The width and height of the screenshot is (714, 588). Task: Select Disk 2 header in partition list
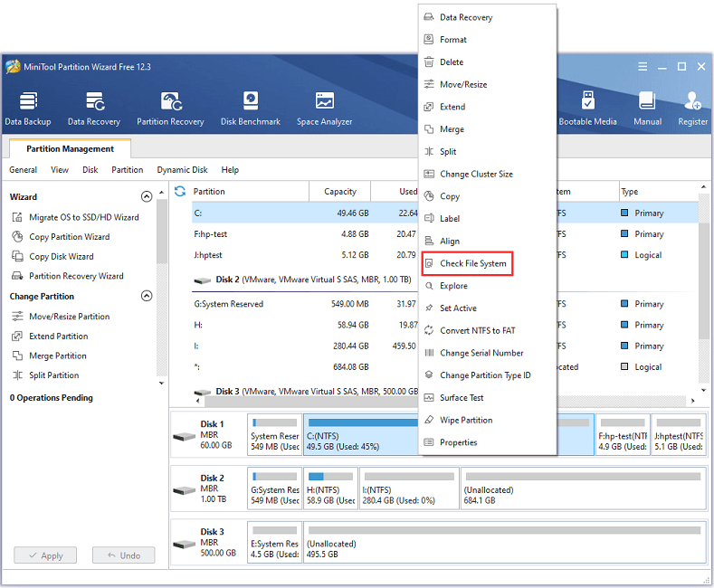coord(303,280)
